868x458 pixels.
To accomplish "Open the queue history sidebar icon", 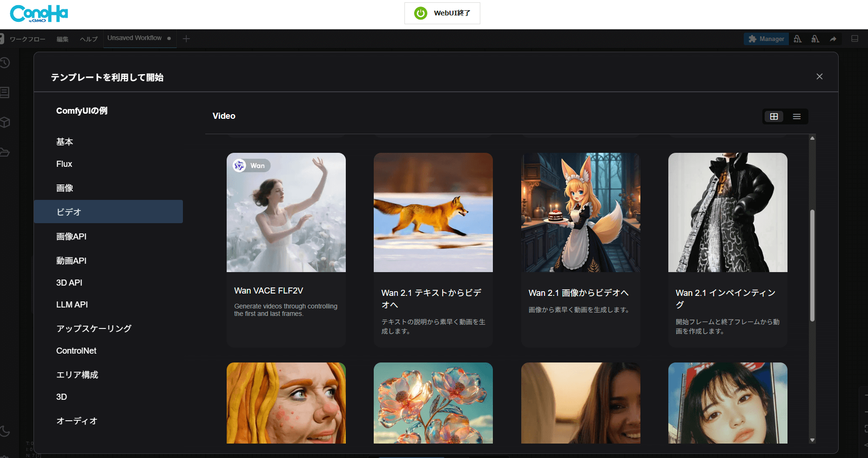I will [x=5, y=63].
